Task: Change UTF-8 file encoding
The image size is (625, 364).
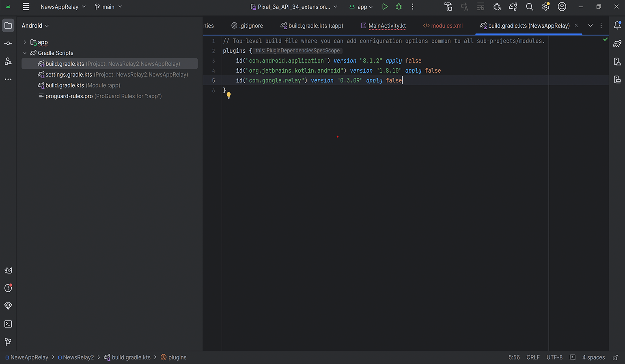Action: (554, 358)
